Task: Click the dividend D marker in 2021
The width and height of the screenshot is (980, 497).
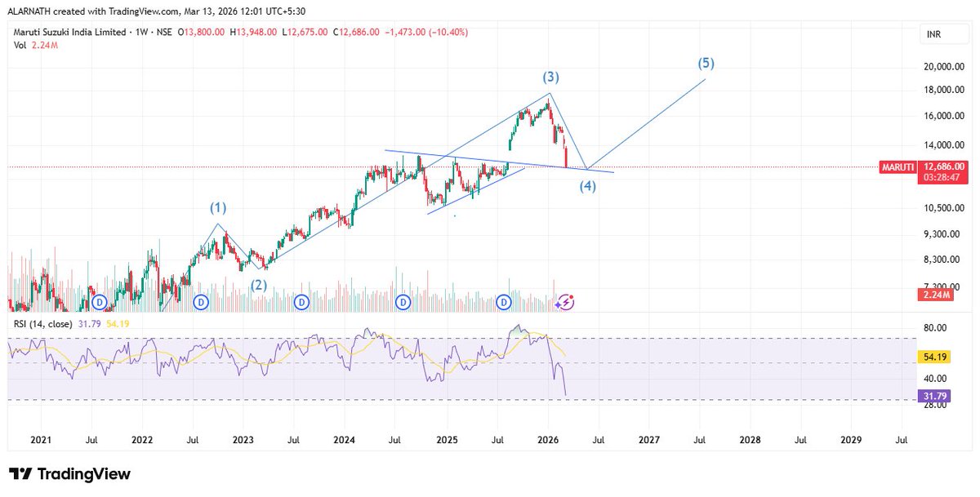Action: (x=100, y=303)
